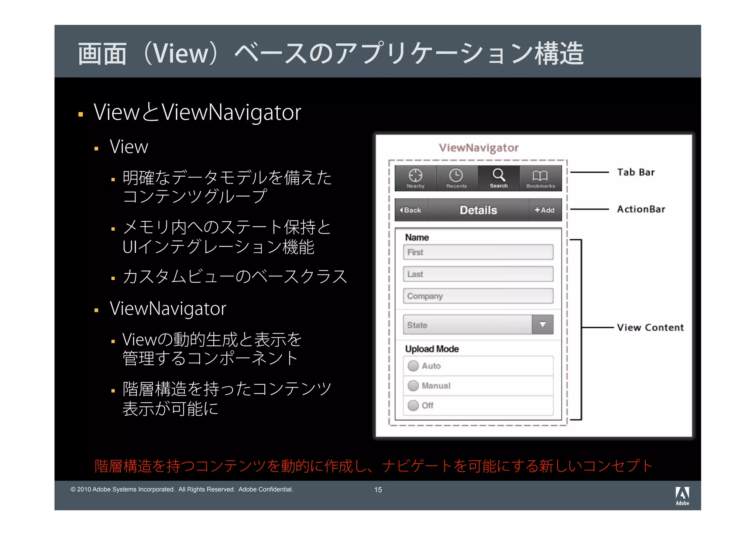The height and width of the screenshot is (535, 756).
Task: Open the Bookmarks book icon tab
Action: pos(540,178)
